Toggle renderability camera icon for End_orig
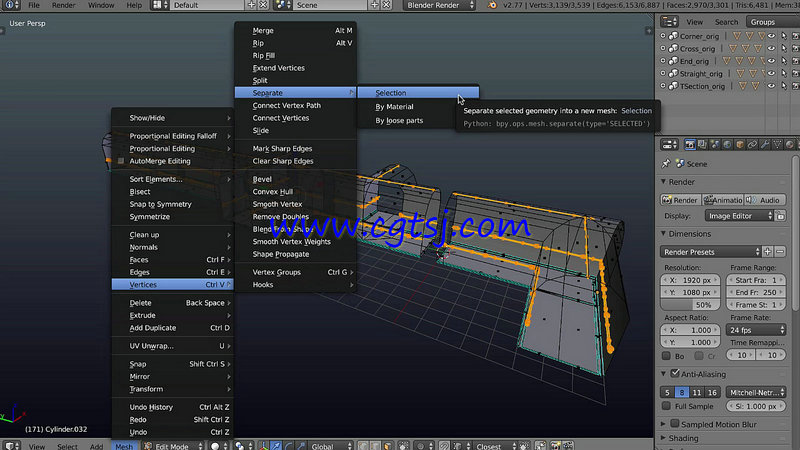800x450 pixels. tap(795, 61)
